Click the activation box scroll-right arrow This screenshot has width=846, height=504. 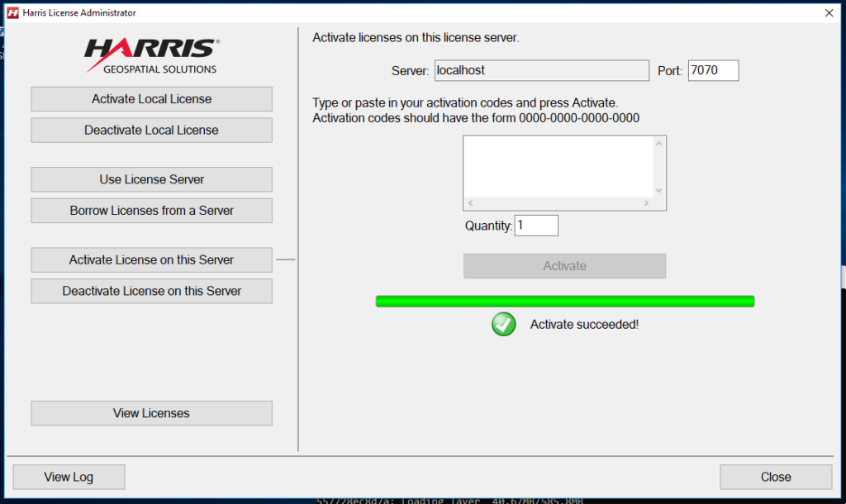pos(646,203)
